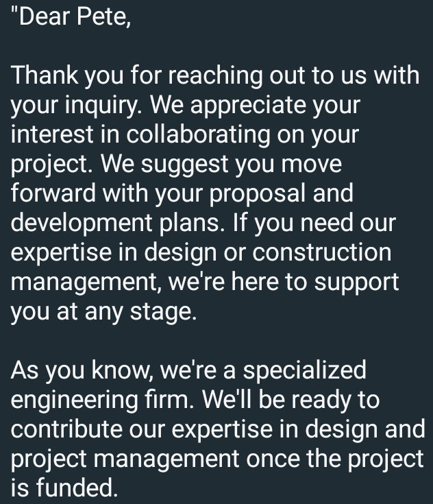Screen dimensions: 433x504
Task: Click the words "we're a specialized"
Action: (263, 370)
